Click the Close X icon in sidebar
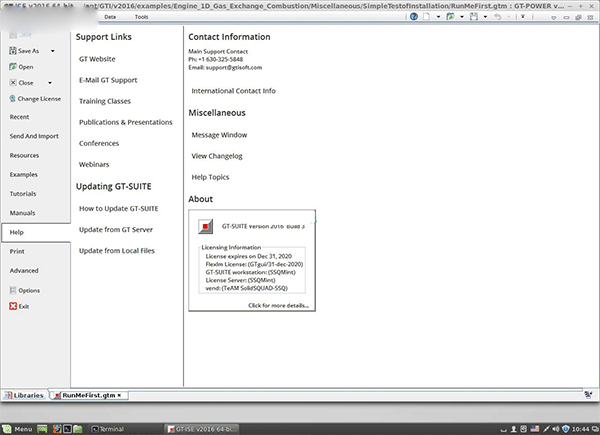 pyautogui.click(x=13, y=83)
